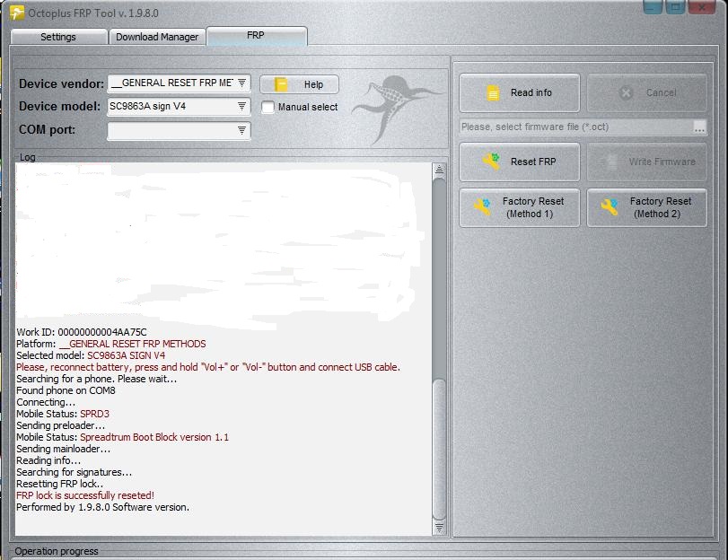Viewport: 728px width, 560px height.
Task: Click the firmware file path field
Action: click(576, 127)
